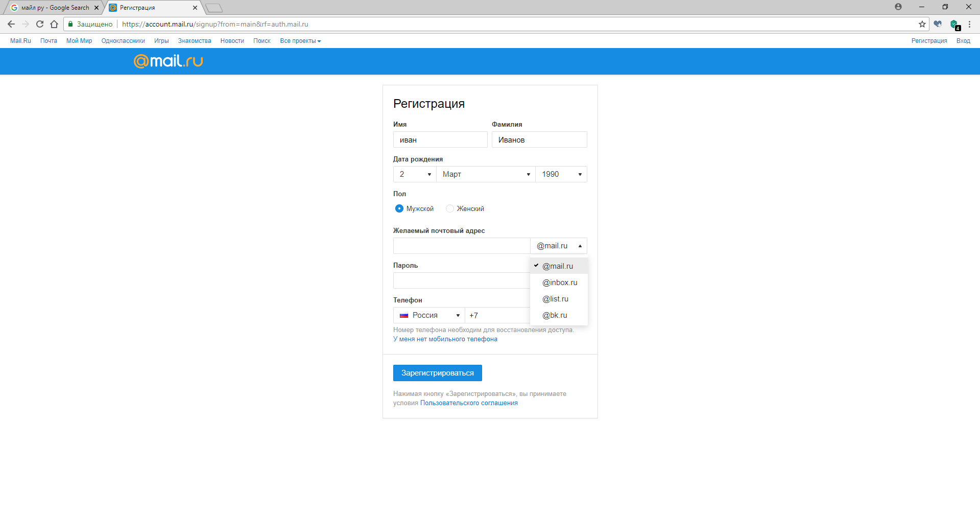Collapse the @mail.ru domain dropdown
980x516 pixels.
559,246
